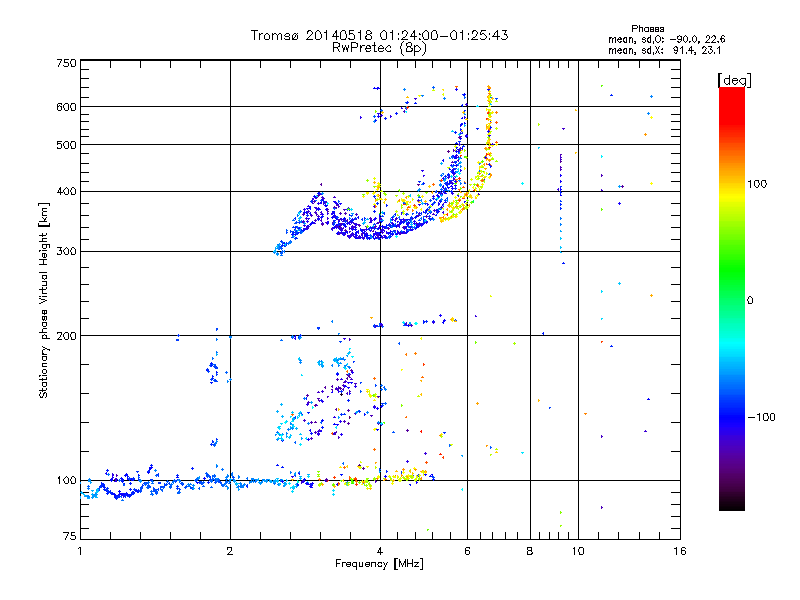The height and width of the screenshot is (600, 800).
Task: Select the 'Phases' header text
Action: (647, 29)
